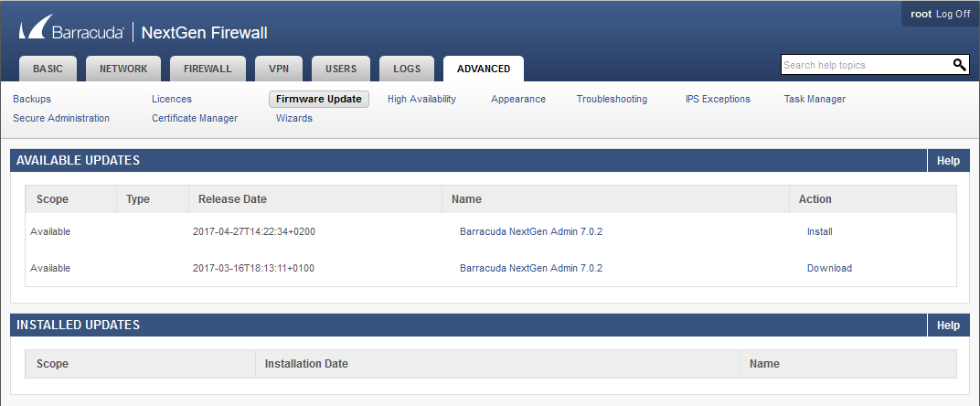Go to High Availability settings
The height and width of the screenshot is (406, 980).
[x=421, y=99]
